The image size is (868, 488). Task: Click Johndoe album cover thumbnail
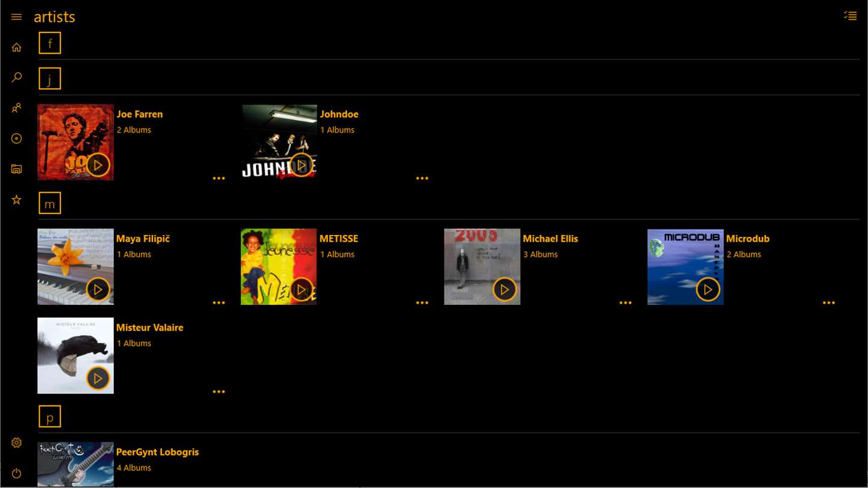pyautogui.click(x=279, y=142)
